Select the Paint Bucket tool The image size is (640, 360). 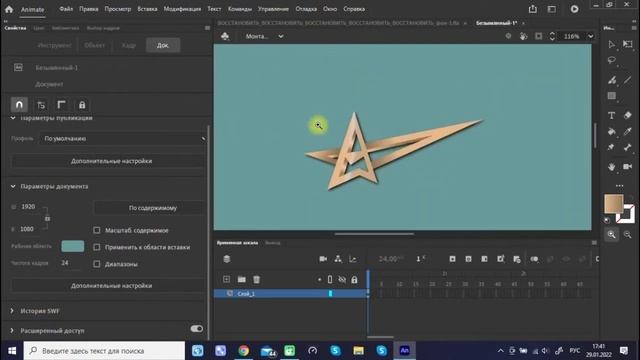(x=611, y=131)
